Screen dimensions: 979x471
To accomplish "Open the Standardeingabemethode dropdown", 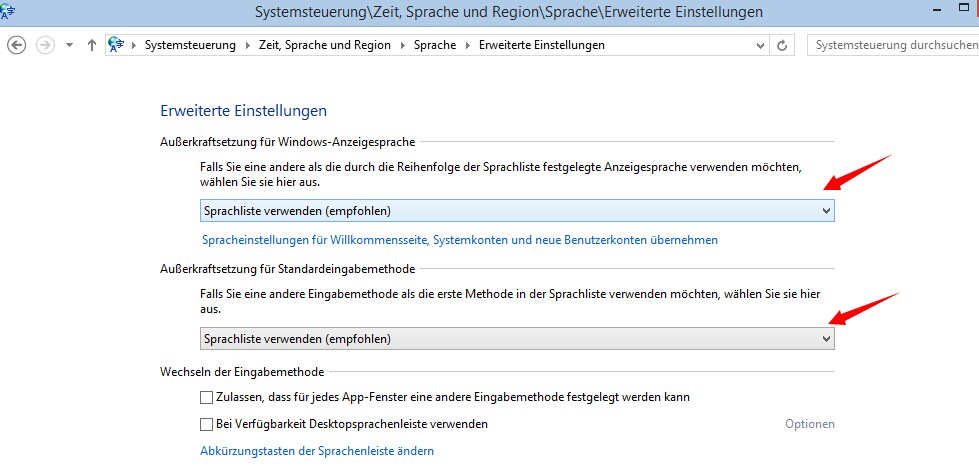I will point(517,339).
